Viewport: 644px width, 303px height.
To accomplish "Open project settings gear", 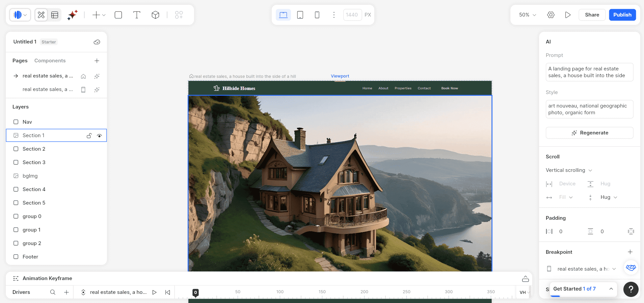I will click(x=551, y=15).
